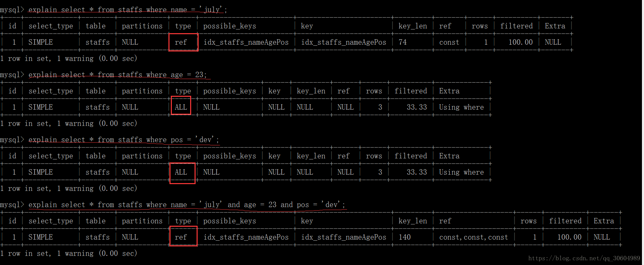Click the key_len value 74
644x265 pixels.
[403, 42]
